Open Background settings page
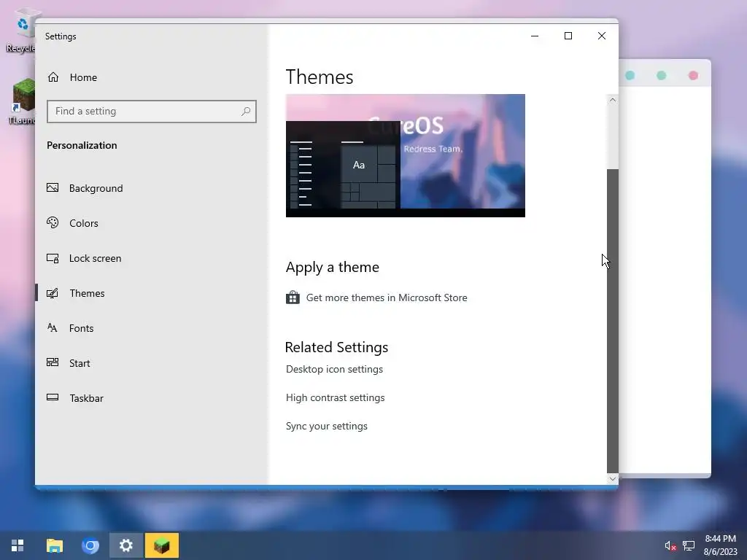The image size is (747, 560). (x=152, y=188)
